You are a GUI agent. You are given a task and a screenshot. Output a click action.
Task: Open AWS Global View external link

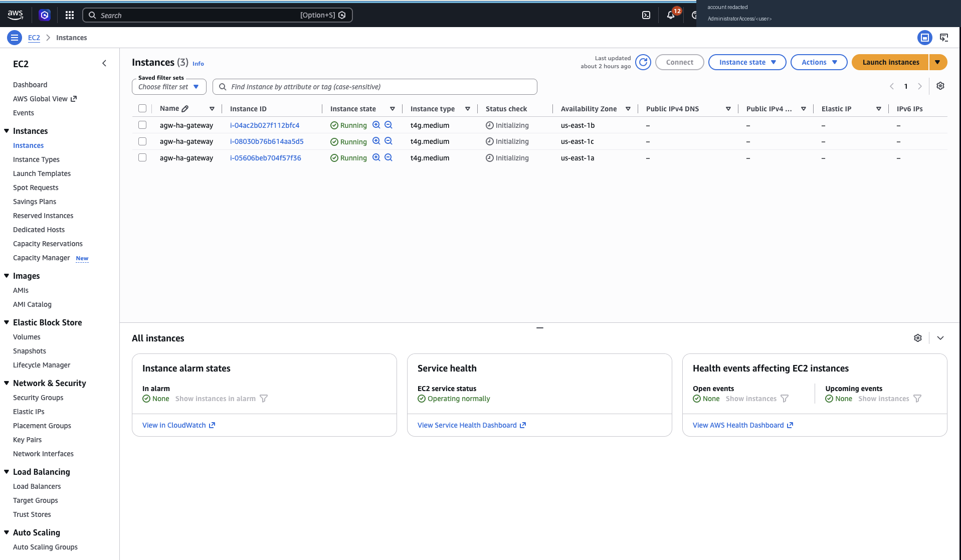click(x=45, y=99)
